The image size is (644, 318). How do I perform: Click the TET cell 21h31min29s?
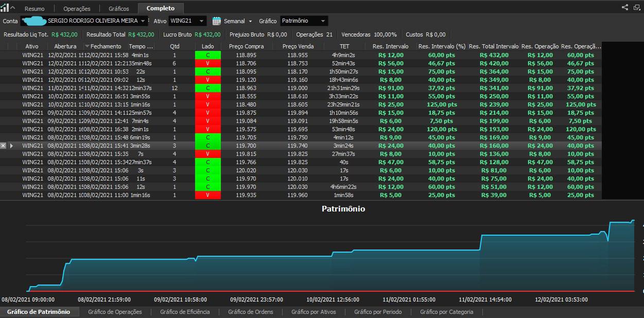pyautogui.click(x=344, y=88)
